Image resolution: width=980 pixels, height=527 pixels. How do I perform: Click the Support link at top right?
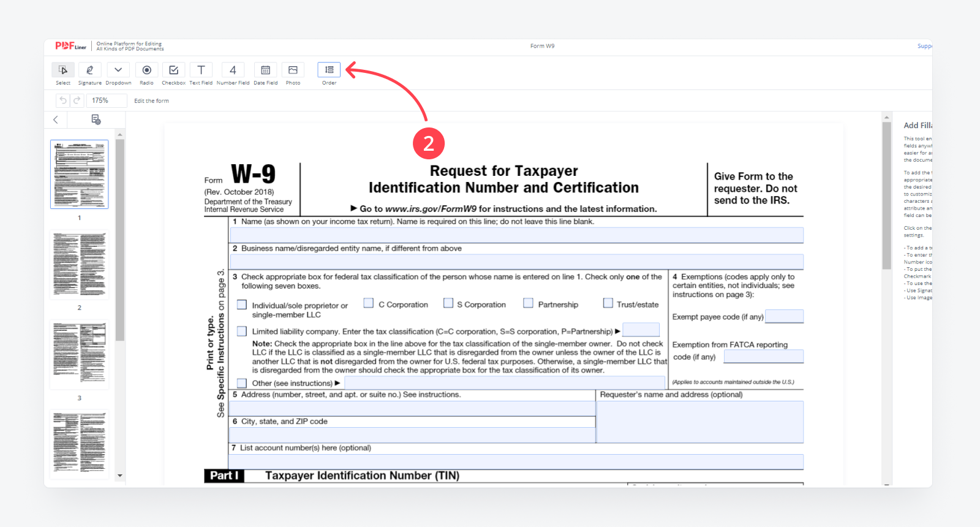coord(925,46)
